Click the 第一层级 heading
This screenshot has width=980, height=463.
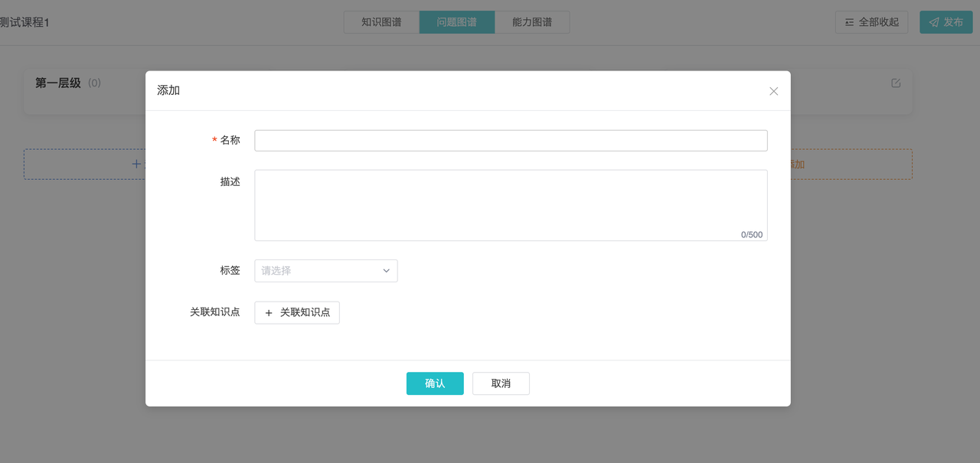[x=58, y=83]
